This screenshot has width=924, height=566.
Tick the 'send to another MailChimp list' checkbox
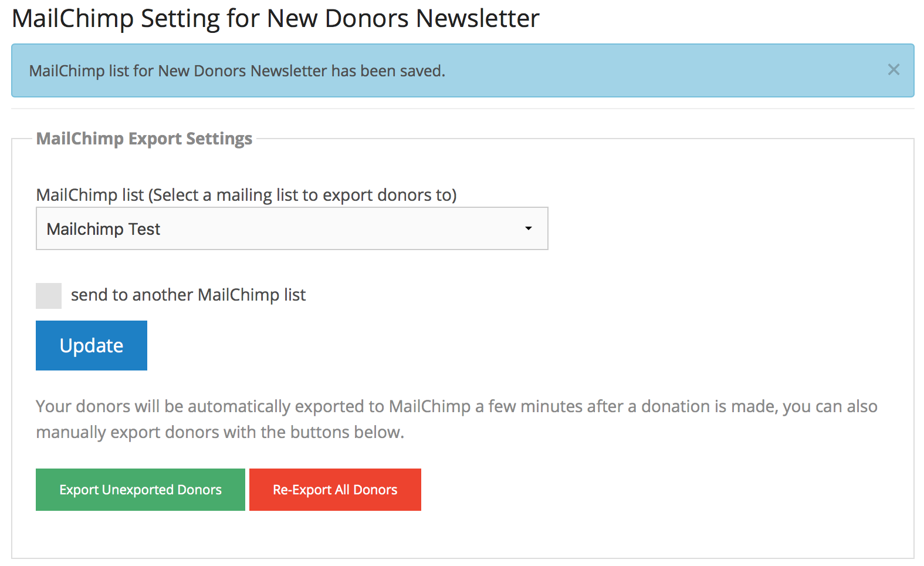click(x=49, y=295)
